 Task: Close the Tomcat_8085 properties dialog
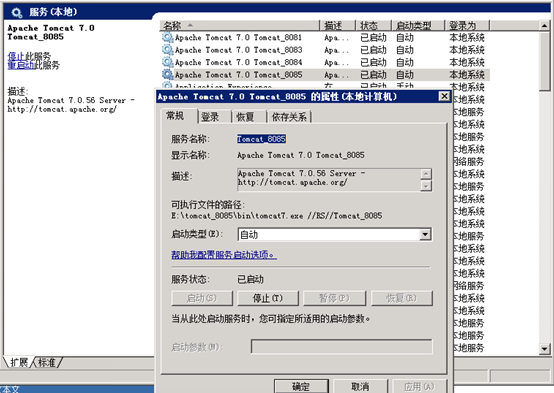(444, 96)
